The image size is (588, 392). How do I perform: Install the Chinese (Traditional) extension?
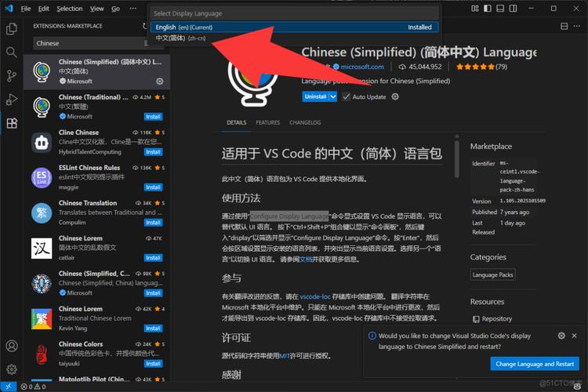[x=153, y=117]
